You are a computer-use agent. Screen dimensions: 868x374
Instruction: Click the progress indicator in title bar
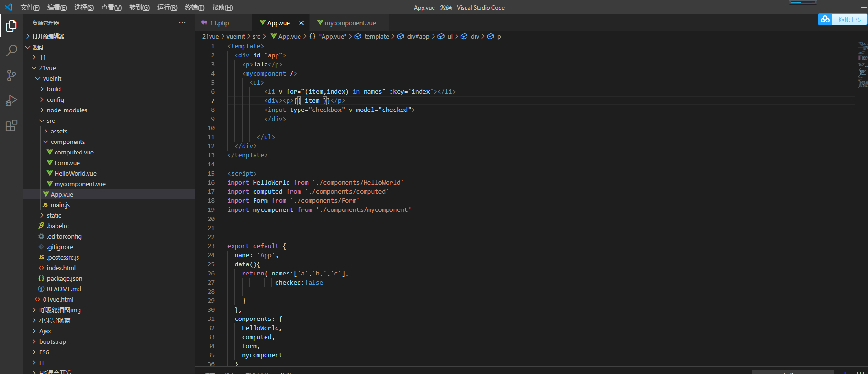802,2
